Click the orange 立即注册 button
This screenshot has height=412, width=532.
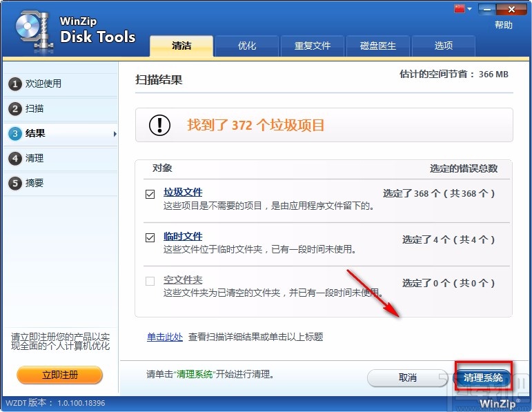[60, 375]
